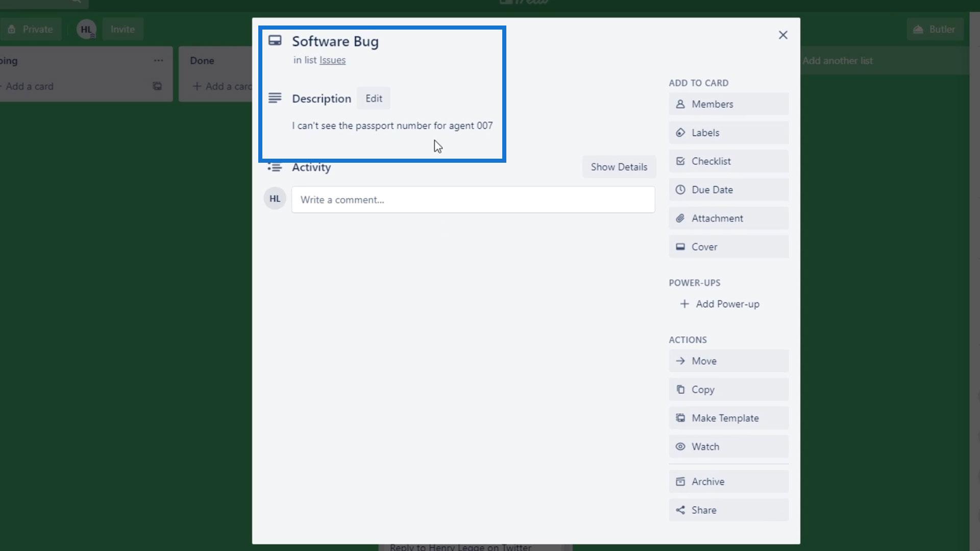Viewport: 980px width, 551px height.
Task: Set a Due Date for the card
Action: click(x=728, y=190)
